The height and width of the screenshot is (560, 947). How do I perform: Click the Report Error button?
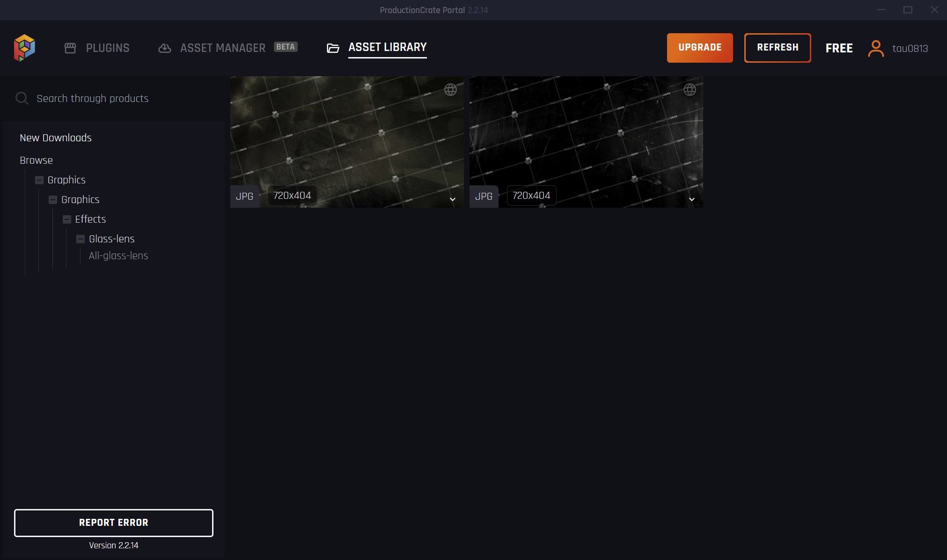(x=114, y=523)
